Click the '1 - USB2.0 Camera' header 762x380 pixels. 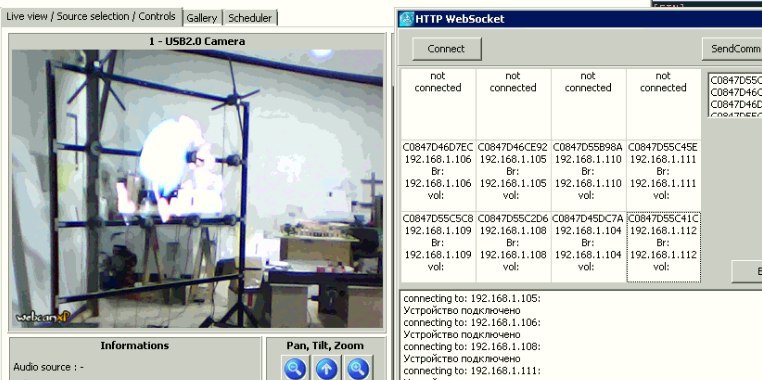coord(197,41)
